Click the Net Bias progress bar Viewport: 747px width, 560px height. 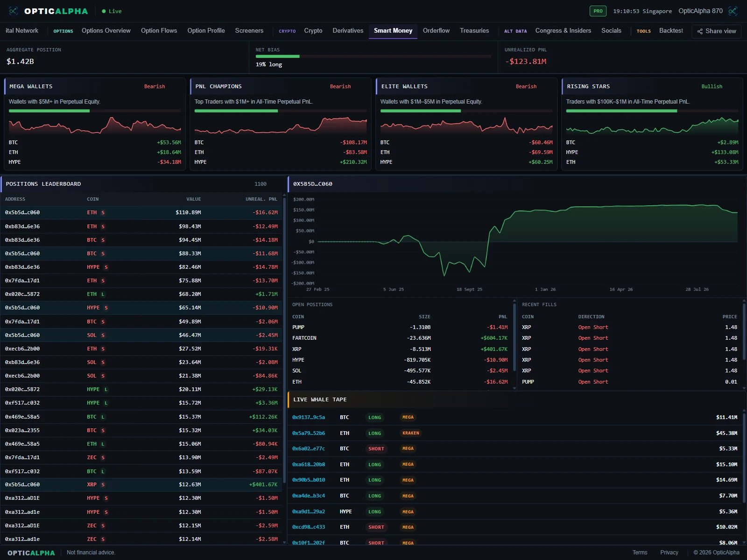[x=373, y=56]
